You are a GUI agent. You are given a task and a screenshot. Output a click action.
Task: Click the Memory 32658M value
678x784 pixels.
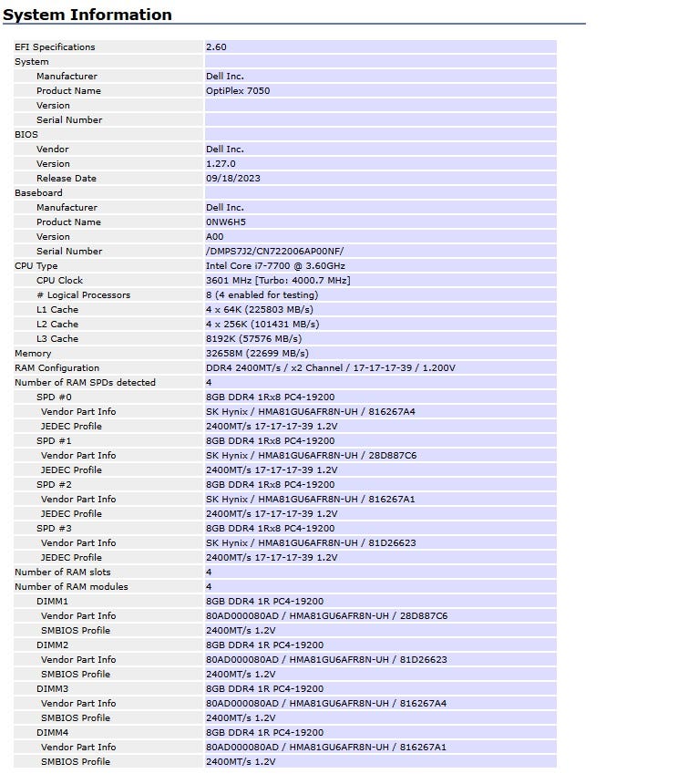[257, 354]
